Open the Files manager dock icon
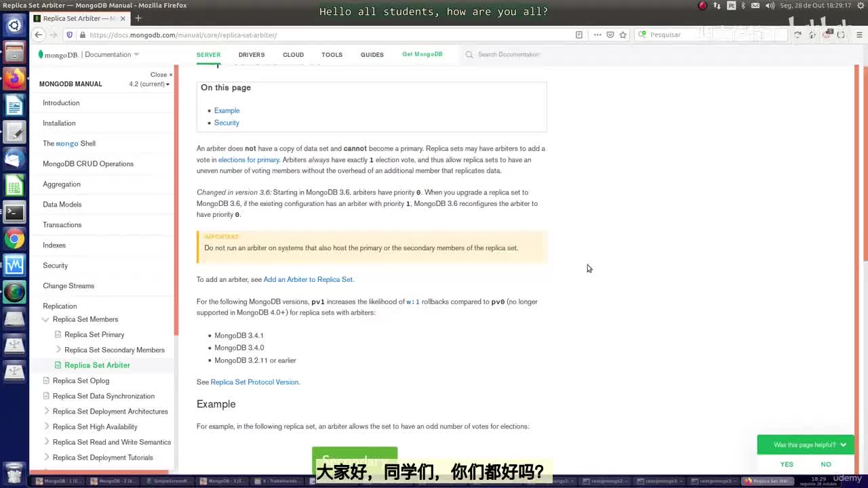Viewport: 868px width, 488px height. pos(14,52)
